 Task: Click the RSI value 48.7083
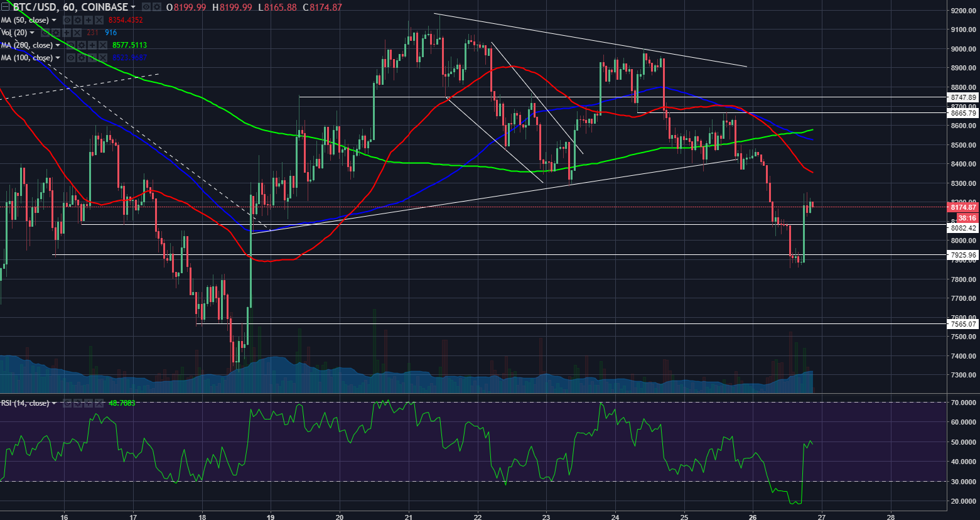coord(122,403)
